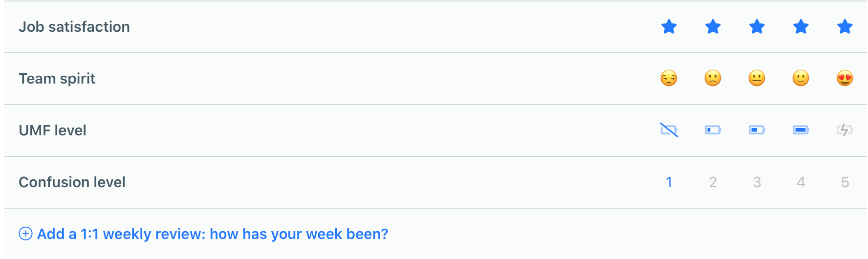Select Confusion level 4

click(x=801, y=182)
